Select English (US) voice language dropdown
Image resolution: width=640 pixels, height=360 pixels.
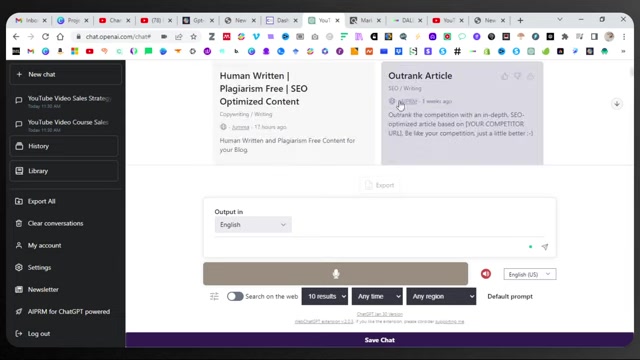point(530,274)
